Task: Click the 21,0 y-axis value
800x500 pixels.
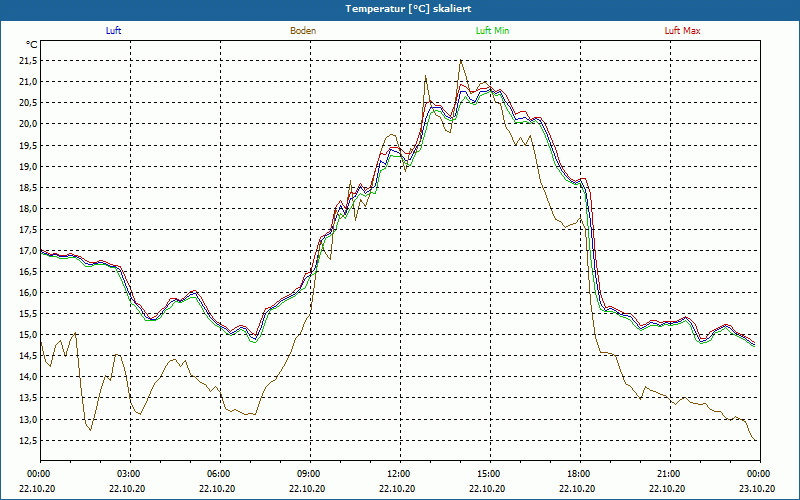Action: click(x=28, y=82)
